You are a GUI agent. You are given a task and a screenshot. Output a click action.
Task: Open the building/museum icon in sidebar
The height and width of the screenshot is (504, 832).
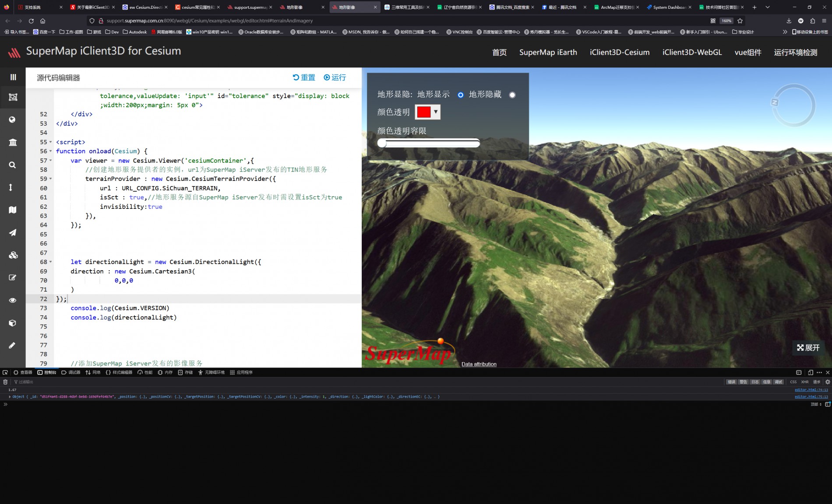(13, 142)
